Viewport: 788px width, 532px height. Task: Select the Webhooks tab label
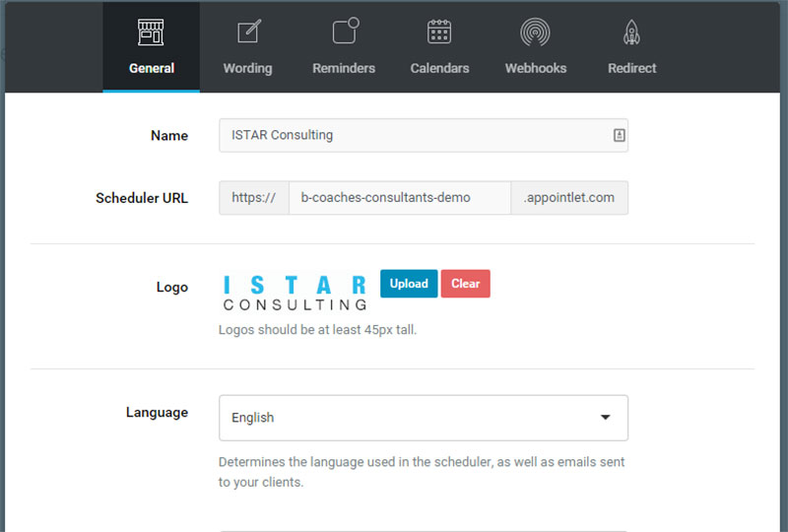point(536,68)
